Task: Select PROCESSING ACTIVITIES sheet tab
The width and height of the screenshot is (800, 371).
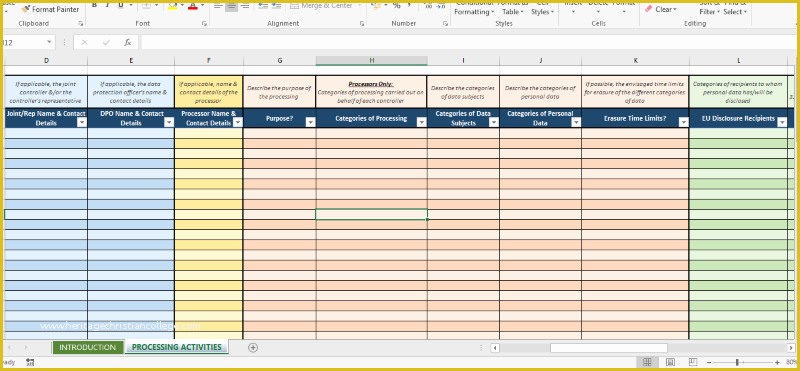Action: 177,347
